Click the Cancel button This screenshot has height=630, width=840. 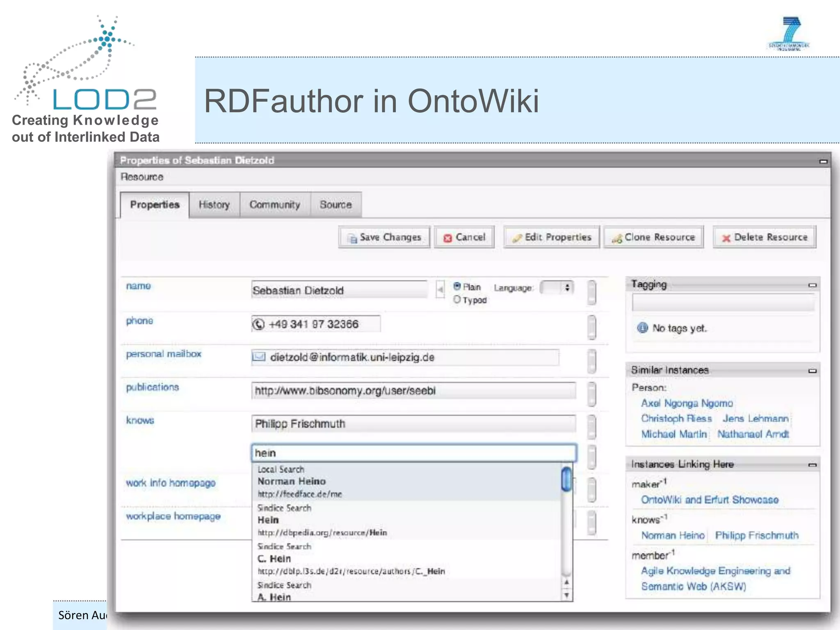[x=464, y=237]
